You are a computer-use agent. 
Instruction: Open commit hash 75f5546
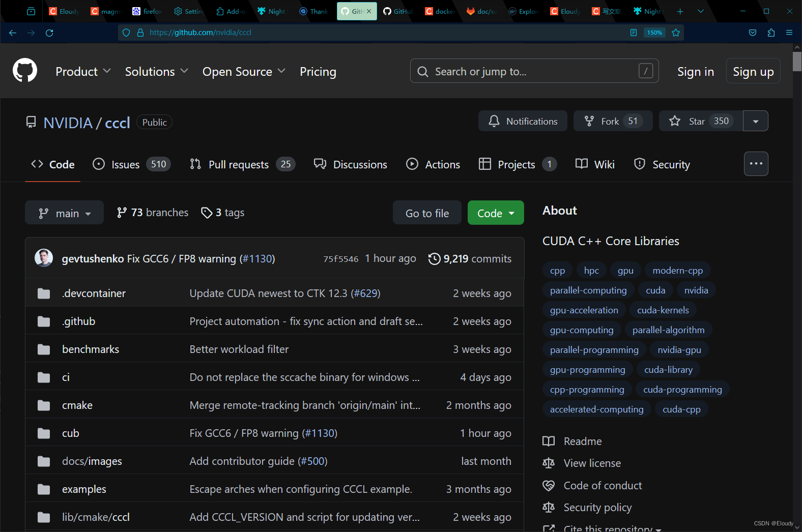pyautogui.click(x=341, y=259)
